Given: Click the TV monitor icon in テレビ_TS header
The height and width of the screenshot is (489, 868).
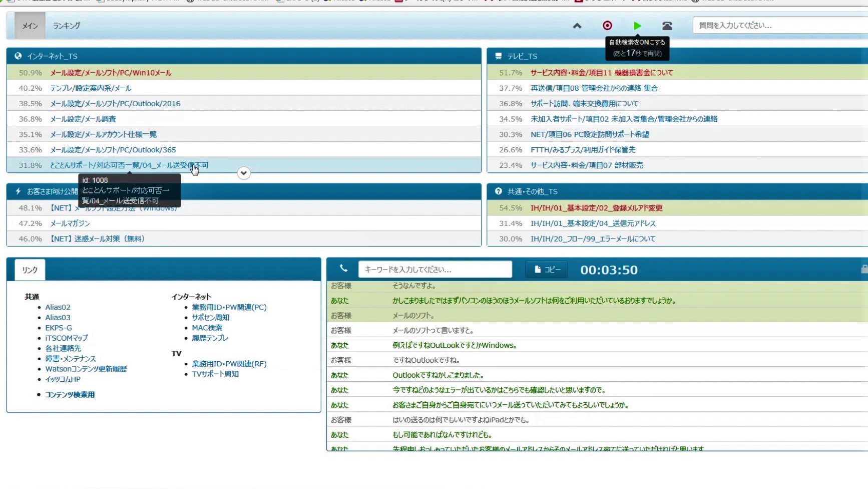Looking at the screenshot, I should coord(498,56).
